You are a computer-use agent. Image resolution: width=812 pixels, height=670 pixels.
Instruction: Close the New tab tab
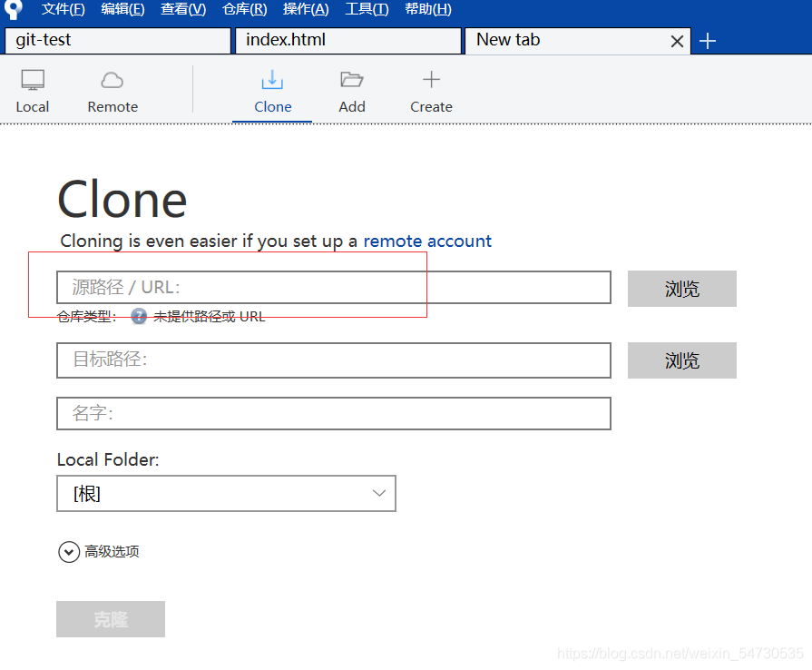(x=677, y=42)
